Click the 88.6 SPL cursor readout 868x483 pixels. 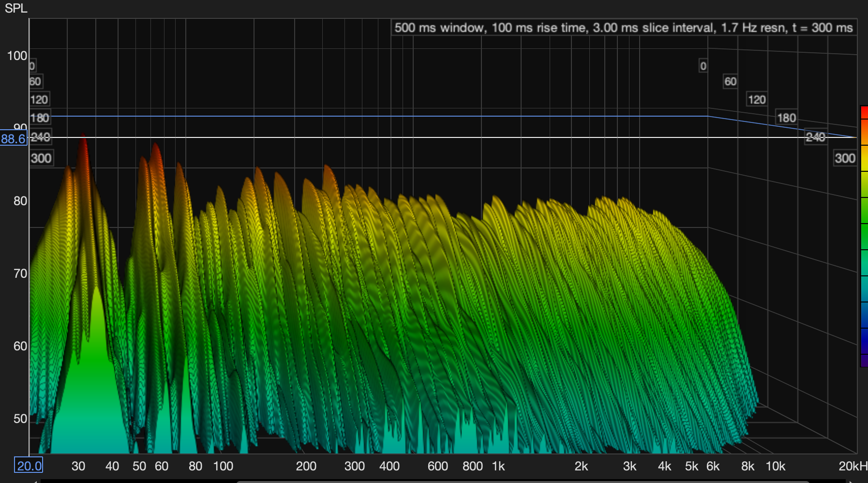click(14, 139)
